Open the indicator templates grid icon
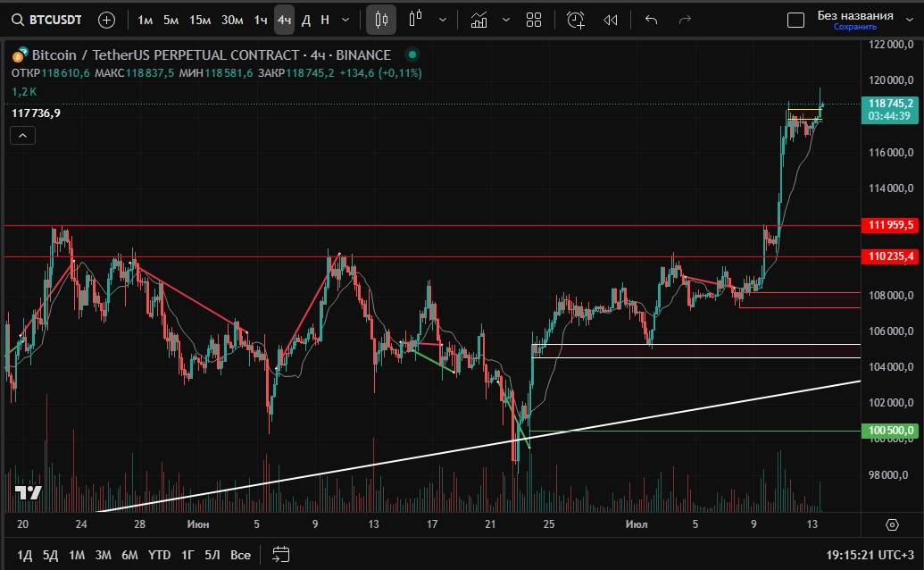This screenshot has width=924, height=570. click(534, 19)
